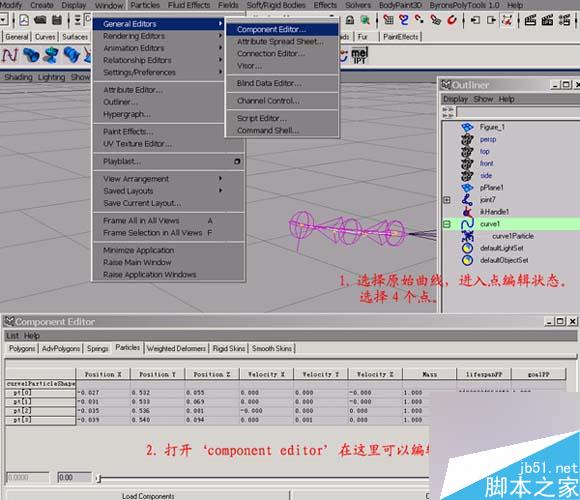The width and height of the screenshot is (580, 500).
Task: Choose Attribute Spread Sheet from submenu
Action: 282,41
